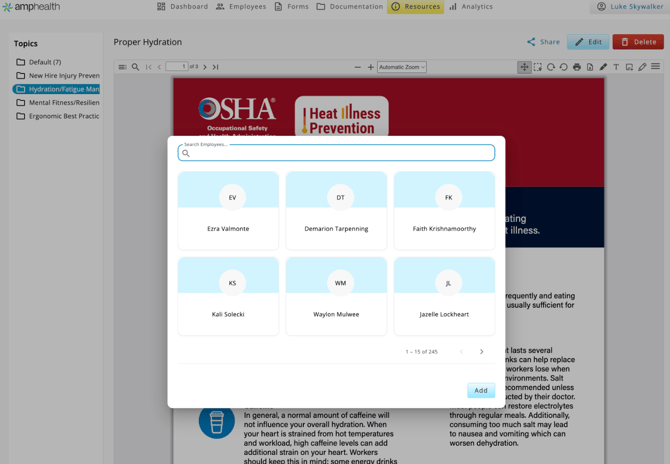
Task: Go to previous PDF page
Action: point(159,67)
